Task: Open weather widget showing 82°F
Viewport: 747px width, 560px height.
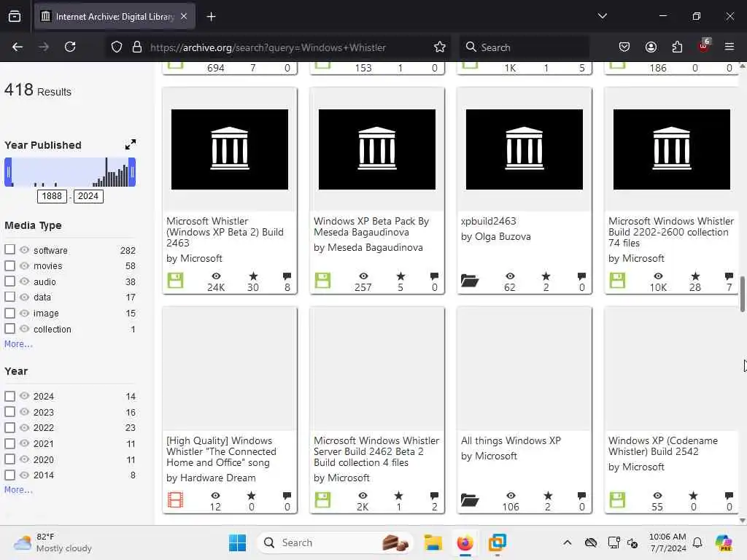Action: tap(53, 542)
